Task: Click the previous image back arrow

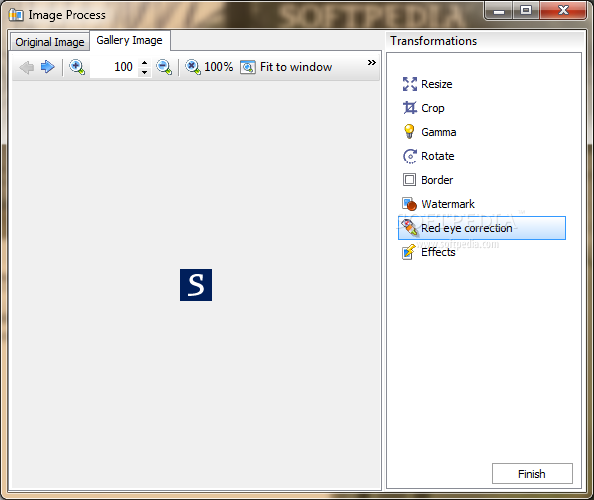Action: pos(27,67)
